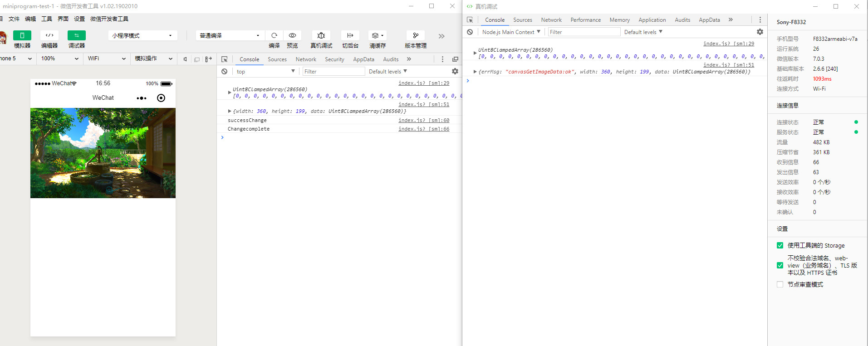Clear console in remote debug window
868x346 pixels.
click(x=470, y=32)
